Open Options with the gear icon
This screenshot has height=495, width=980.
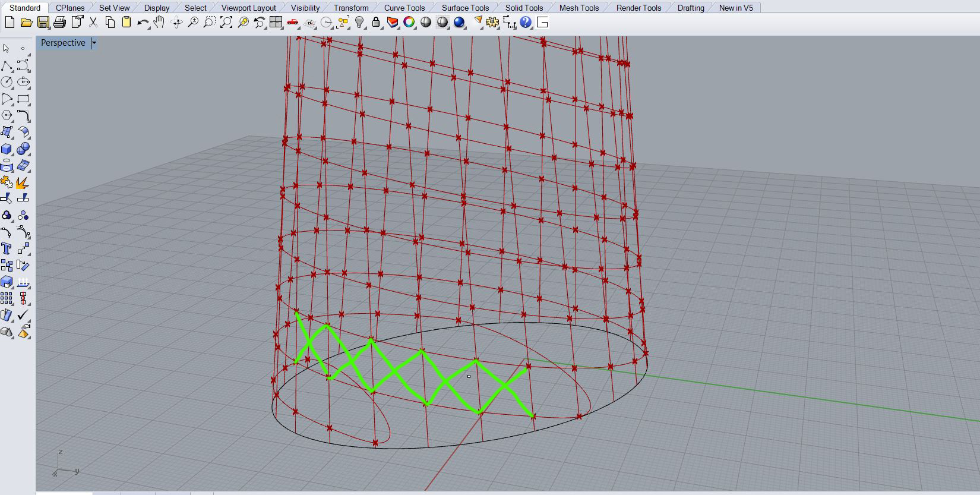(x=492, y=23)
